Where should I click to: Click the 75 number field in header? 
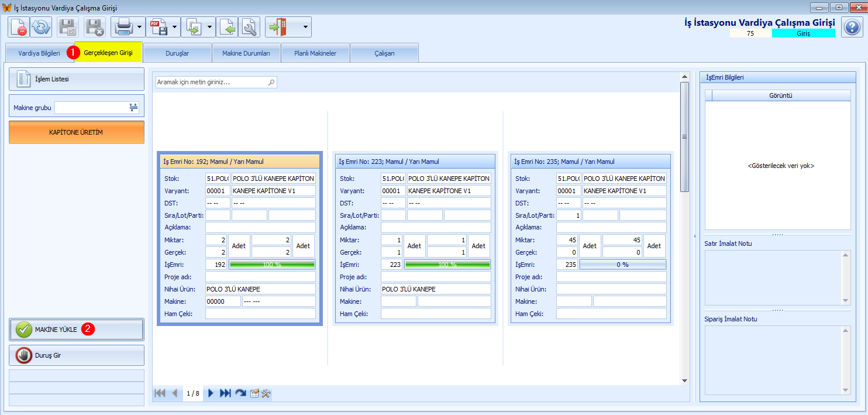tap(750, 33)
